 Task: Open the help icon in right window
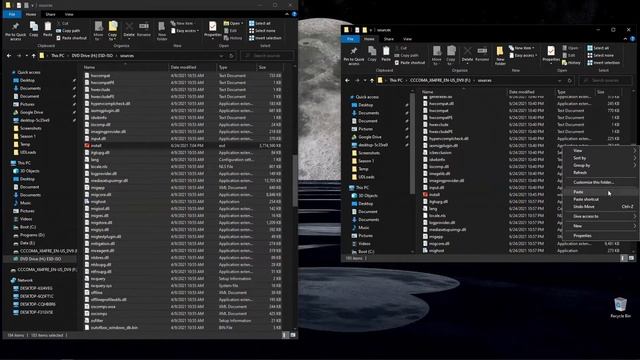coord(633,39)
